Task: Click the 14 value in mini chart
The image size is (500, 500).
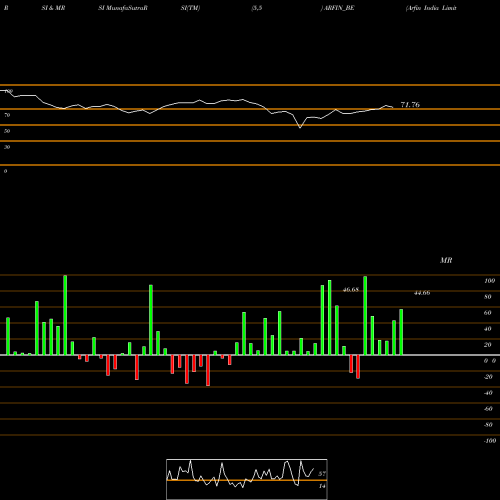Action: click(322, 486)
